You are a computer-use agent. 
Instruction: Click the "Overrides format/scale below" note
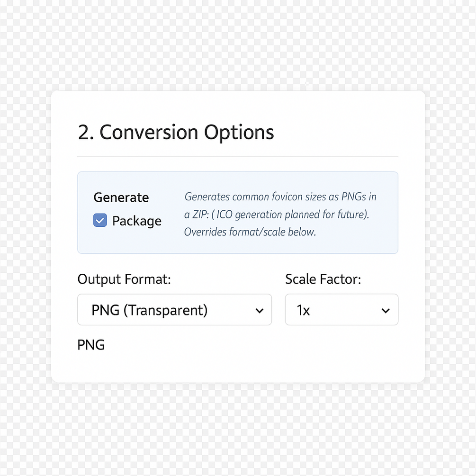(x=250, y=232)
